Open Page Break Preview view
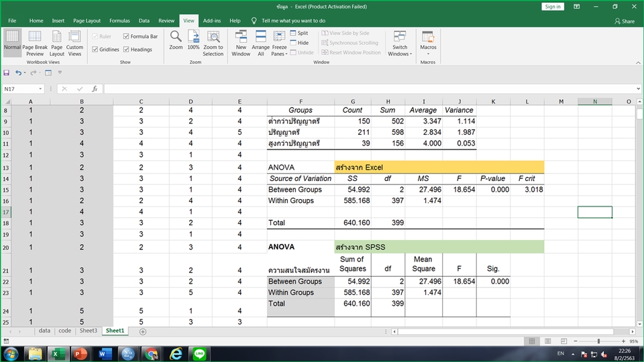Viewport: 644px width, 362px height. (x=35, y=43)
